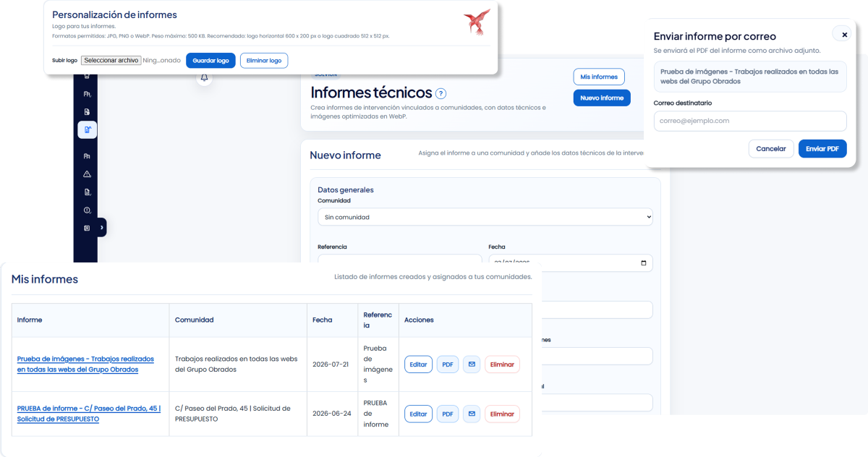Select active reports icon in sidebar

(x=87, y=130)
